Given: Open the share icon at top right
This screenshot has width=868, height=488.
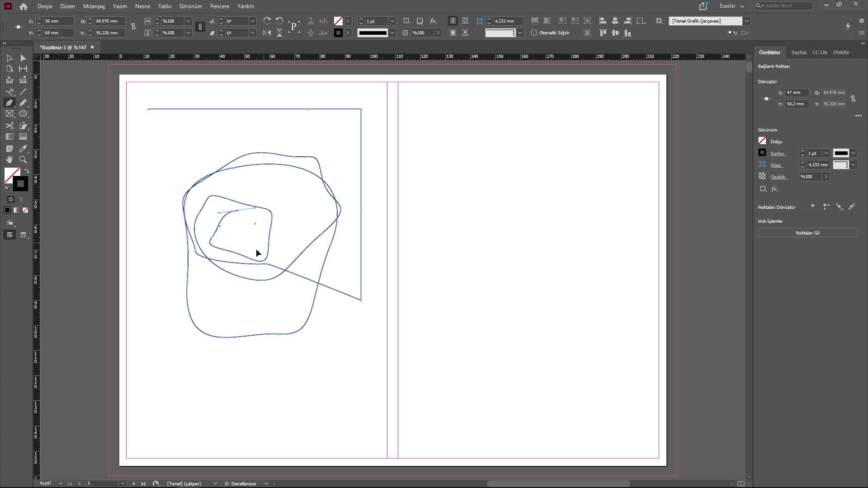Looking at the screenshot, I should [x=703, y=6].
